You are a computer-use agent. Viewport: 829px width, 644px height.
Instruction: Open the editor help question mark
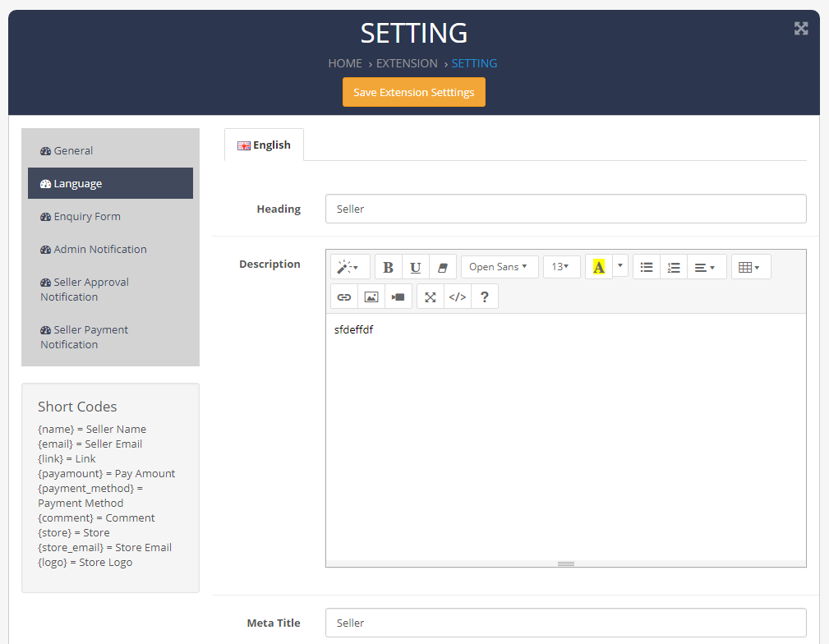484,297
